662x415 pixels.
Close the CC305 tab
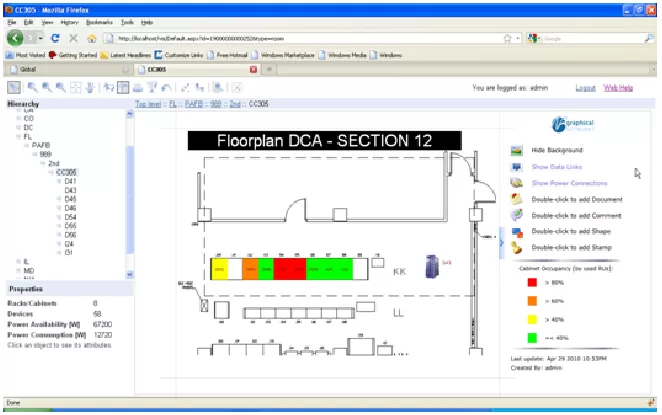pos(253,69)
